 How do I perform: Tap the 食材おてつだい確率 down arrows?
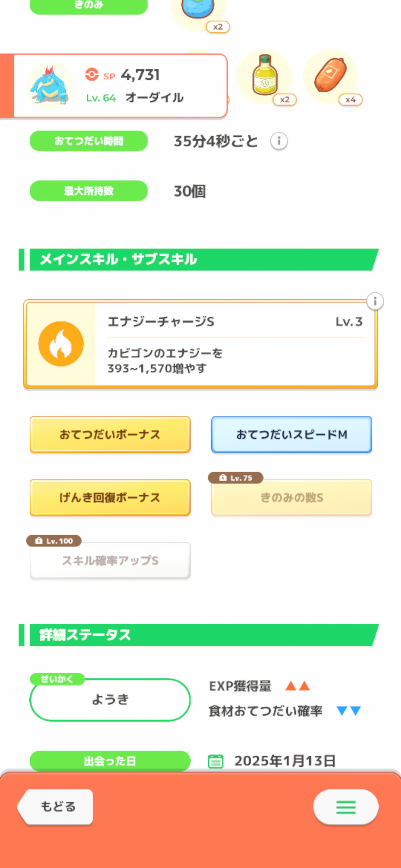click(x=349, y=711)
